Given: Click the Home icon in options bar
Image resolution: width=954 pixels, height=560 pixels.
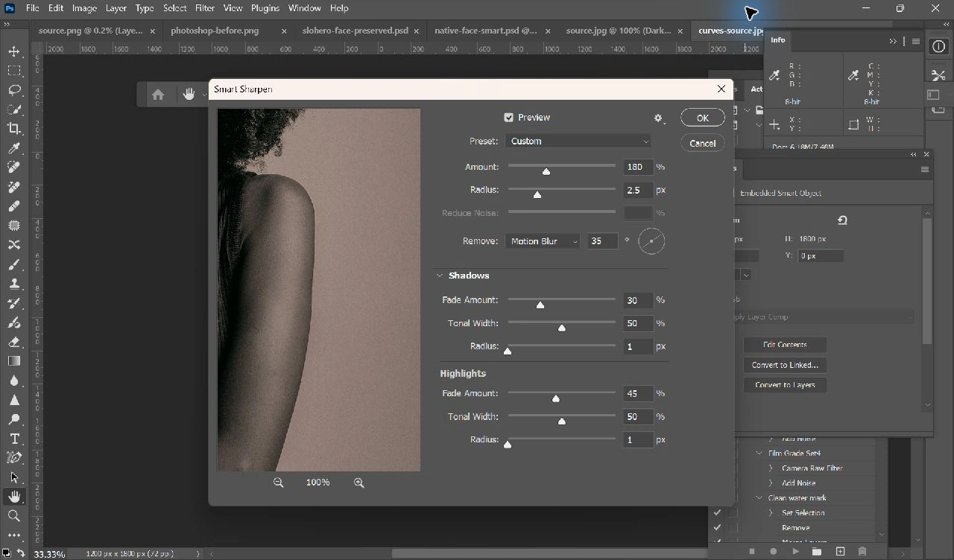Looking at the screenshot, I should 158,95.
